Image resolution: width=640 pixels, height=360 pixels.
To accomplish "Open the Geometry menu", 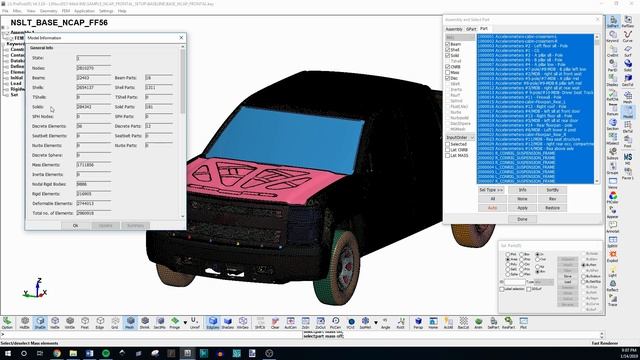I will click(49, 11).
